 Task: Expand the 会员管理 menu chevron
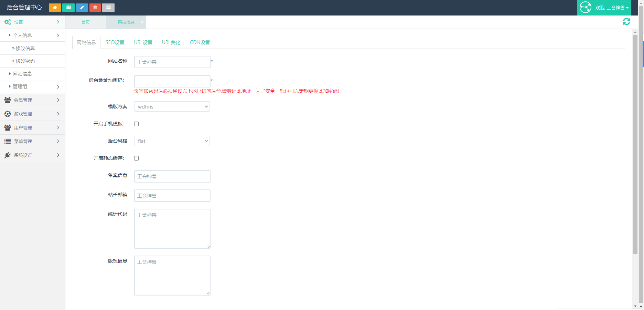[x=58, y=100]
